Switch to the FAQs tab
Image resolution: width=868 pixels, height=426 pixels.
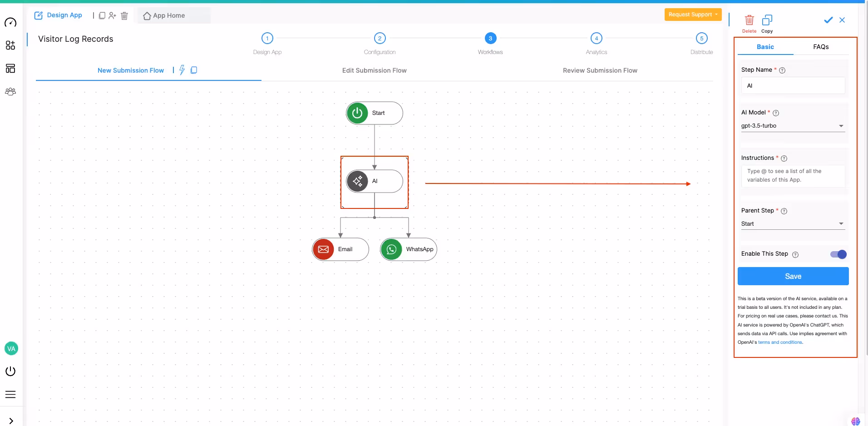822,47
